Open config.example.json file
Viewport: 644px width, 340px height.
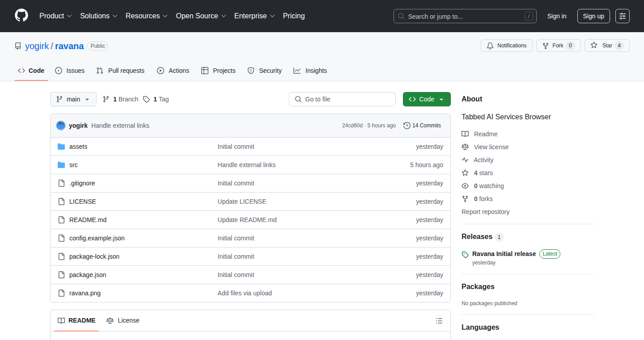coord(97,238)
